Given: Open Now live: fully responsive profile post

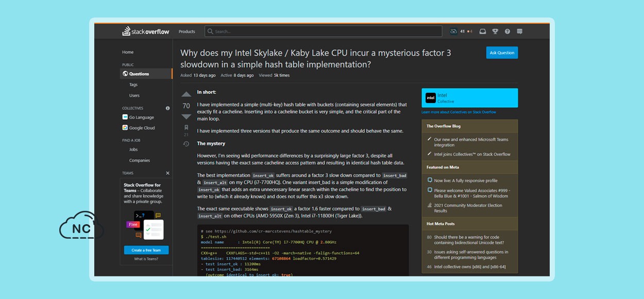Looking at the screenshot, I should click(x=466, y=181).
